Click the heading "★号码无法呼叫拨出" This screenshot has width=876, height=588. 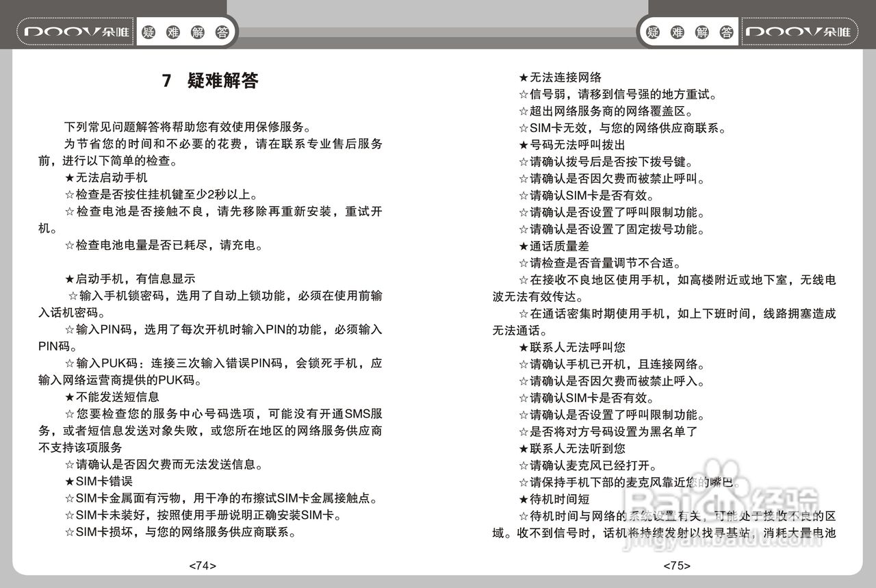coord(571,144)
